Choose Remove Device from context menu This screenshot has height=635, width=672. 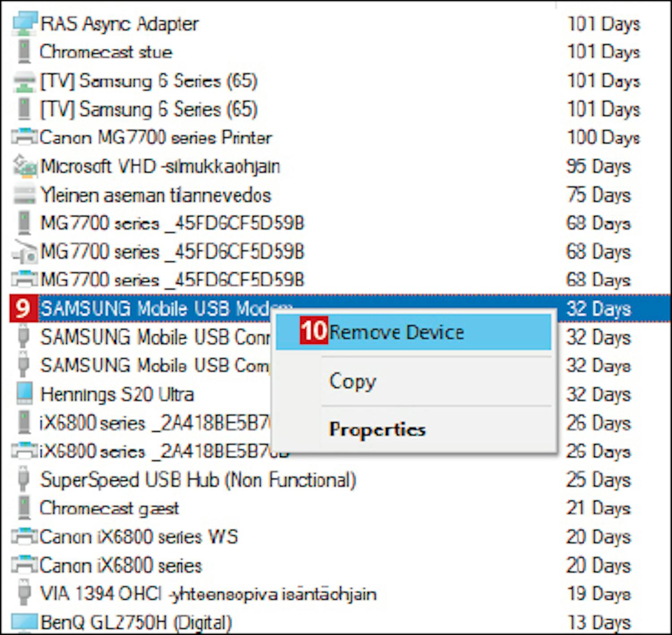(396, 332)
